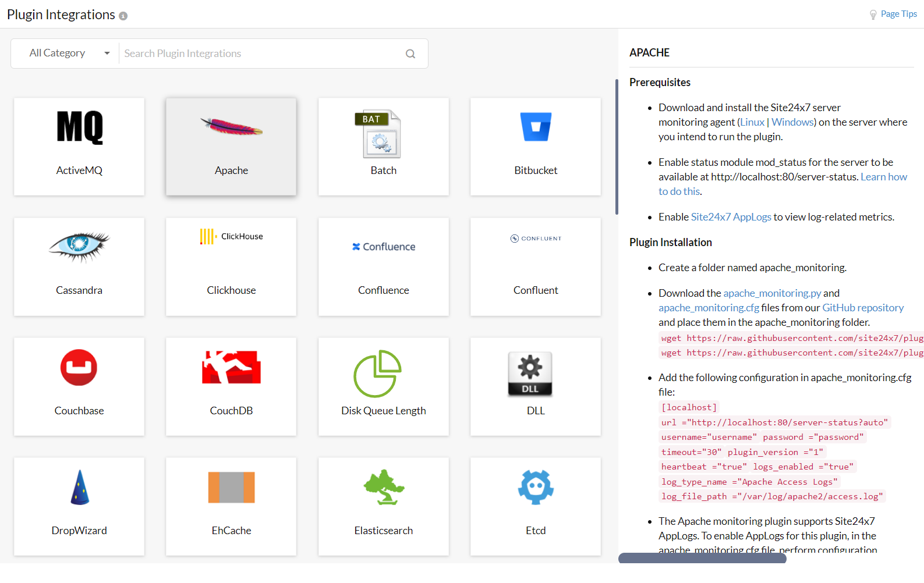
Task: Click the 'Apache' card label
Action: point(231,170)
